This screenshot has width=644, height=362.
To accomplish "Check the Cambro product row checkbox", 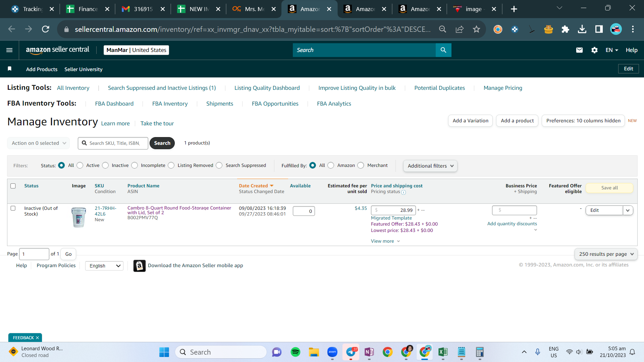I will point(13,208).
